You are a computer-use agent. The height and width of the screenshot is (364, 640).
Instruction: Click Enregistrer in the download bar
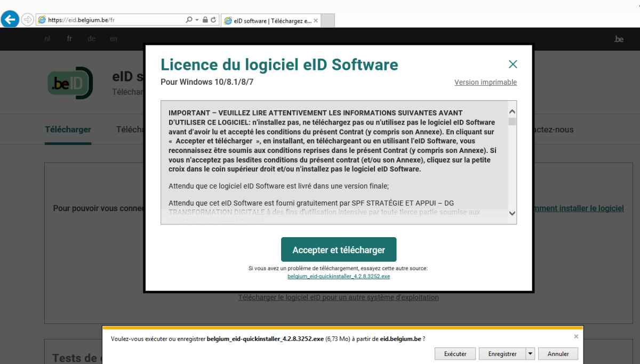point(502,354)
